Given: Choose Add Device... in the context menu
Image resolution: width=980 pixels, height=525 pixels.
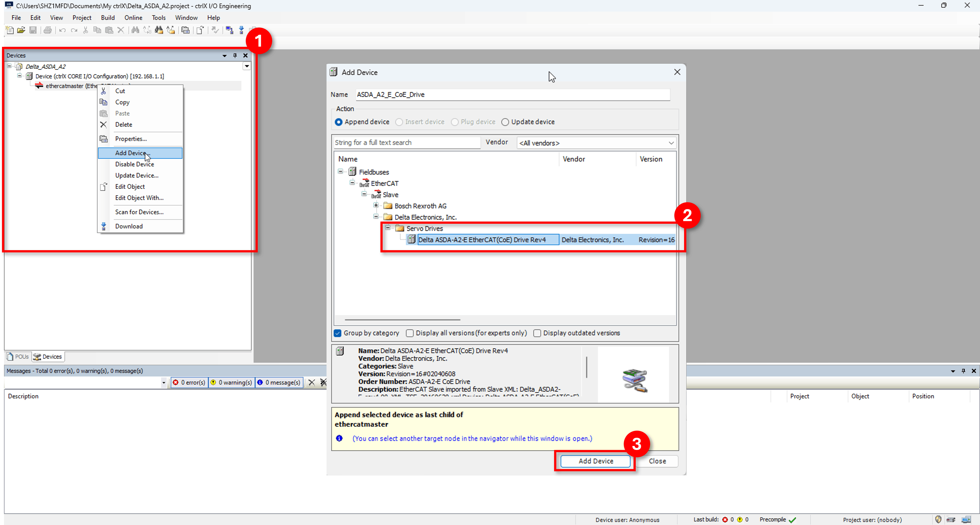Looking at the screenshot, I should (140, 153).
